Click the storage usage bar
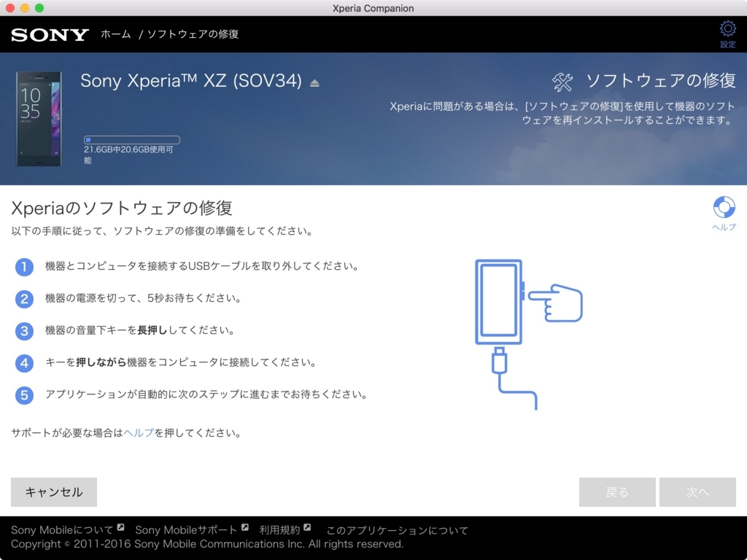747x560 pixels. tap(132, 140)
